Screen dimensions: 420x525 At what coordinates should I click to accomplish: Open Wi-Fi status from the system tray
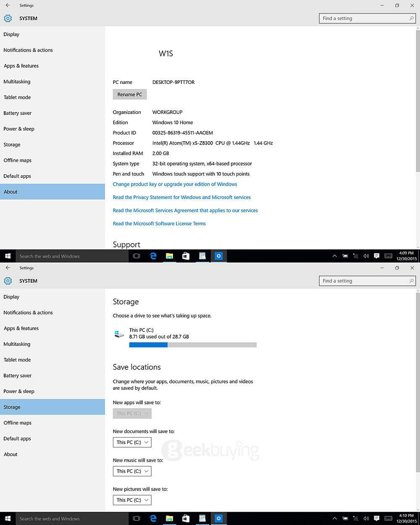click(355, 518)
